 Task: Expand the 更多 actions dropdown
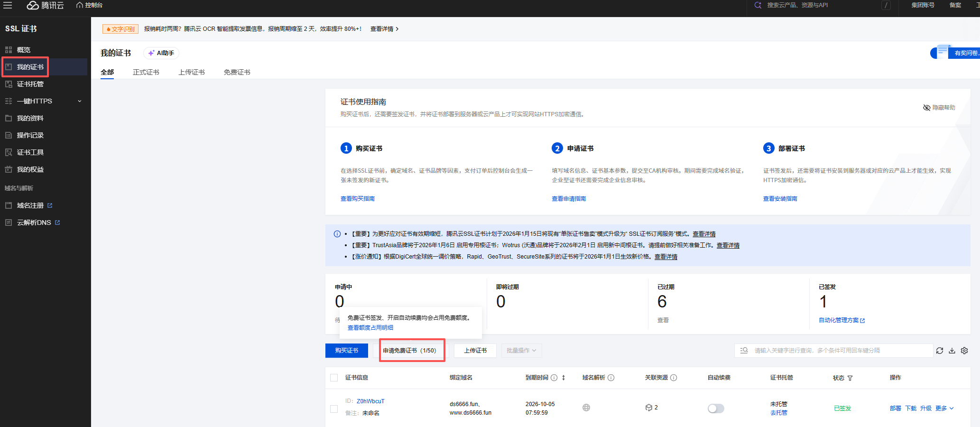(x=944, y=408)
